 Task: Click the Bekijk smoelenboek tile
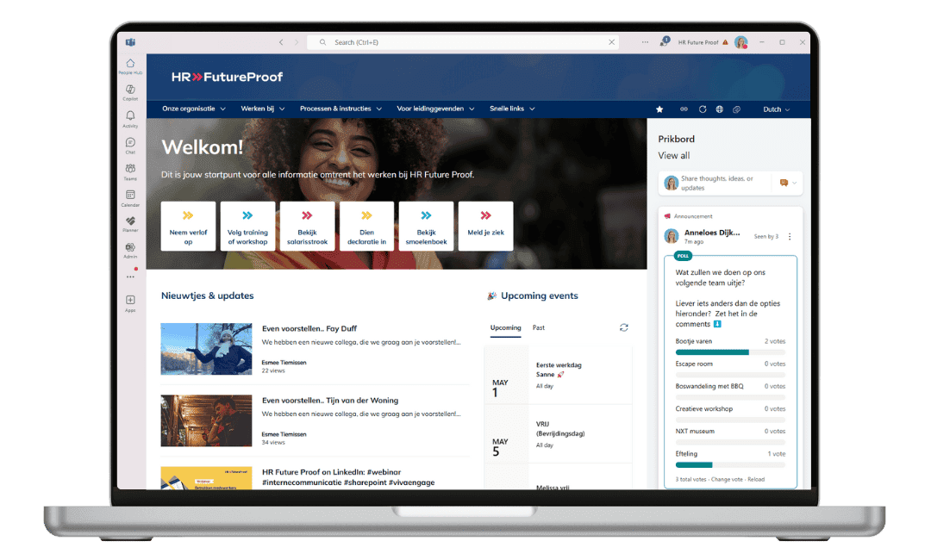click(427, 226)
